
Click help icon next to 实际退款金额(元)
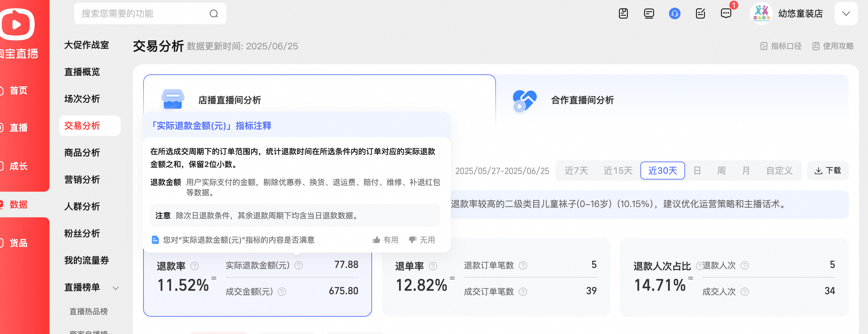point(299,265)
